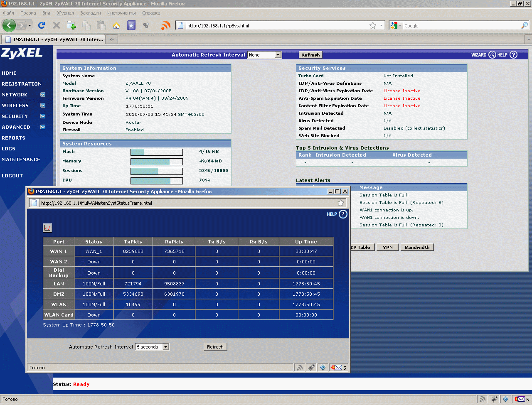Click the Forward navigation arrow
The width and height of the screenshot is (532, 405).
pyautogui.click(x=22, y=25)
